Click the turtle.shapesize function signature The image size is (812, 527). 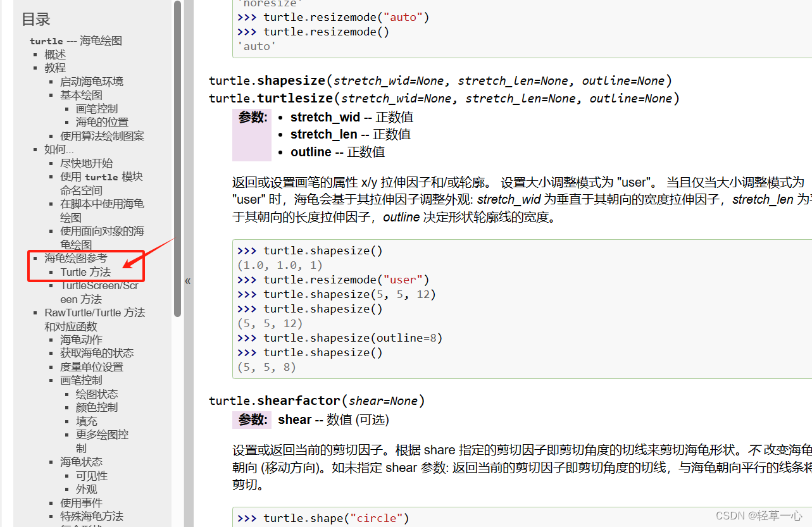440,80
